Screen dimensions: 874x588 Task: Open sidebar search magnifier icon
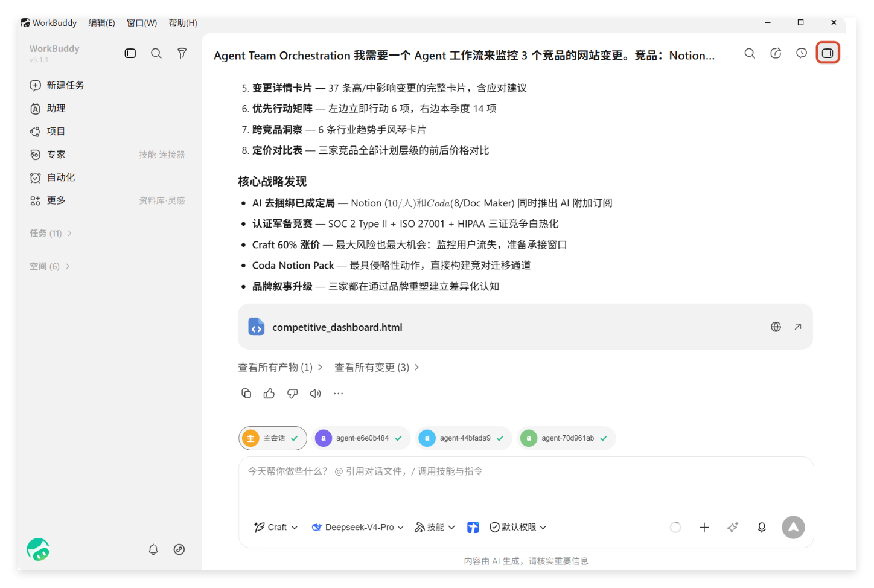[x=156, y=53]
